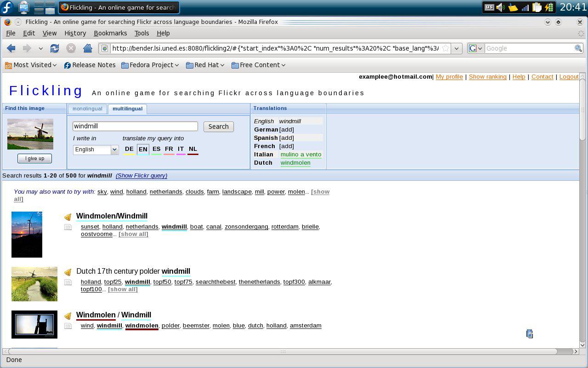
Task: Click the battery power tray icon
Action: coord(548,7)
